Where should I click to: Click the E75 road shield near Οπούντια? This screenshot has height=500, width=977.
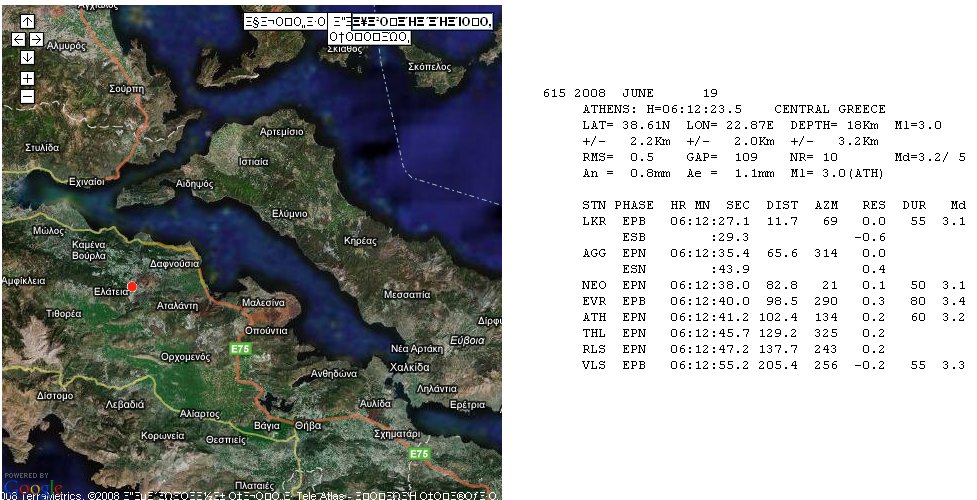tap(241, 349)
